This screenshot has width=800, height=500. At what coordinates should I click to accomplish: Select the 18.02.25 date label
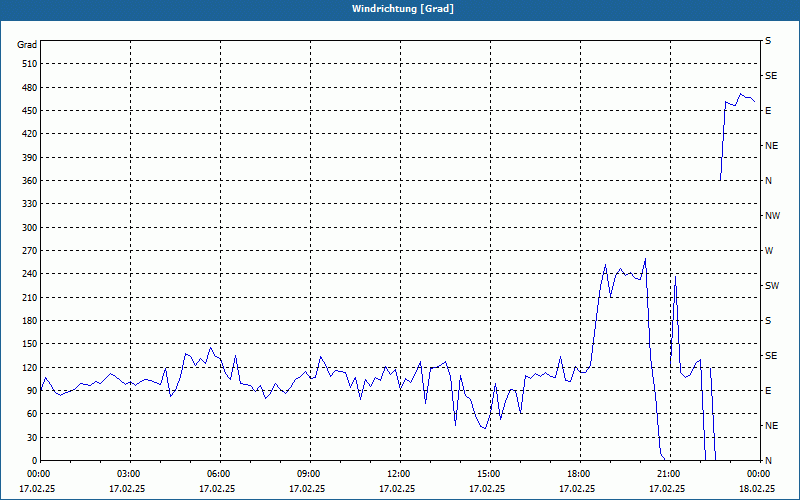pyautogui.click(x=757, y=488)
